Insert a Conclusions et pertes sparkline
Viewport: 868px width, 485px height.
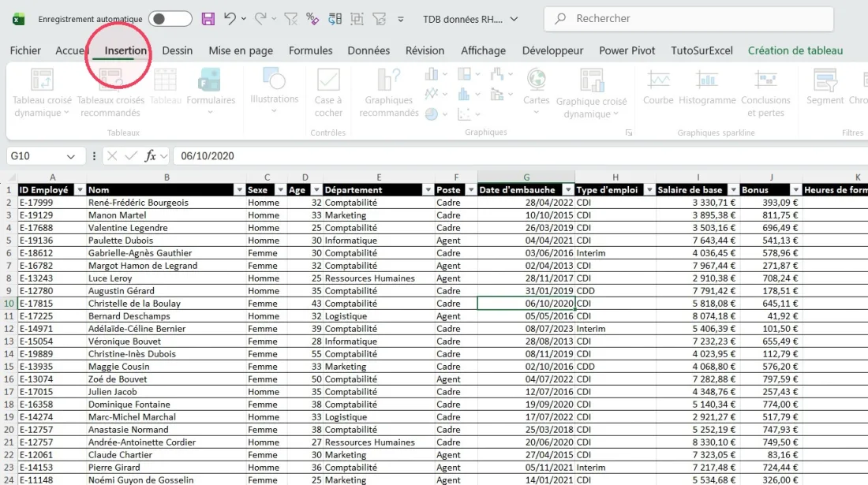pos(765,93)
